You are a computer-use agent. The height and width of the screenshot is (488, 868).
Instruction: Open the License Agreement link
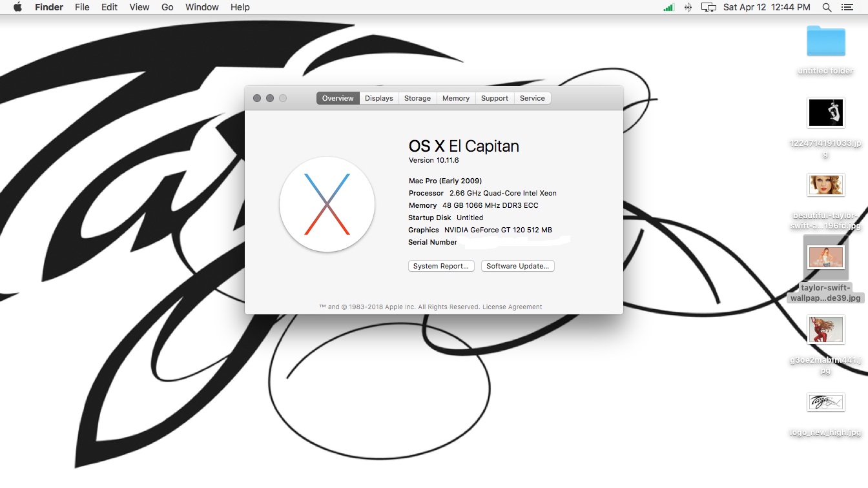tap(512, 307)
